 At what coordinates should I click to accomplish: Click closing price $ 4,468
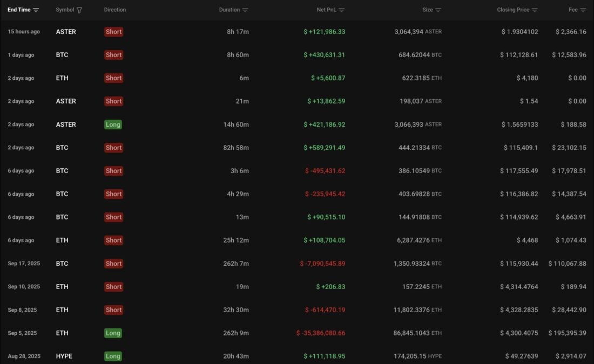(x=527, y=241)
